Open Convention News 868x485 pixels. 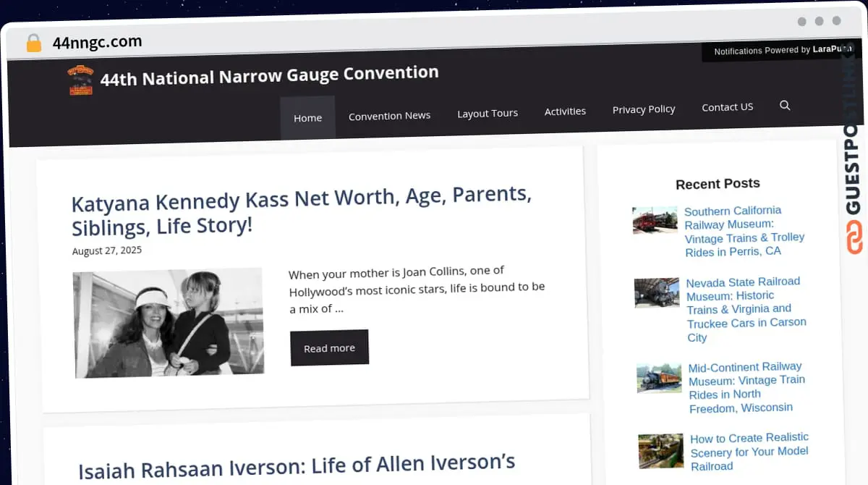pyautogui.click(x=389, y=116)
